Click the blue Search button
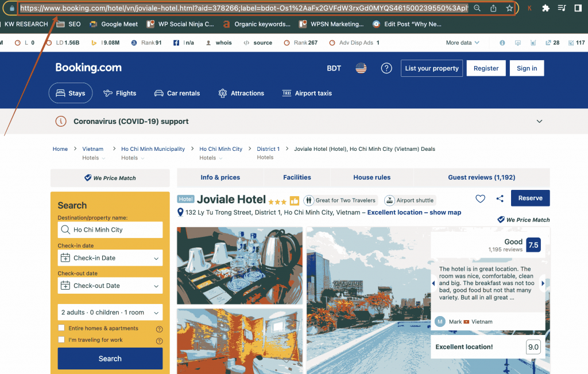This screenshot has width=588, height=374. point(110,359)
